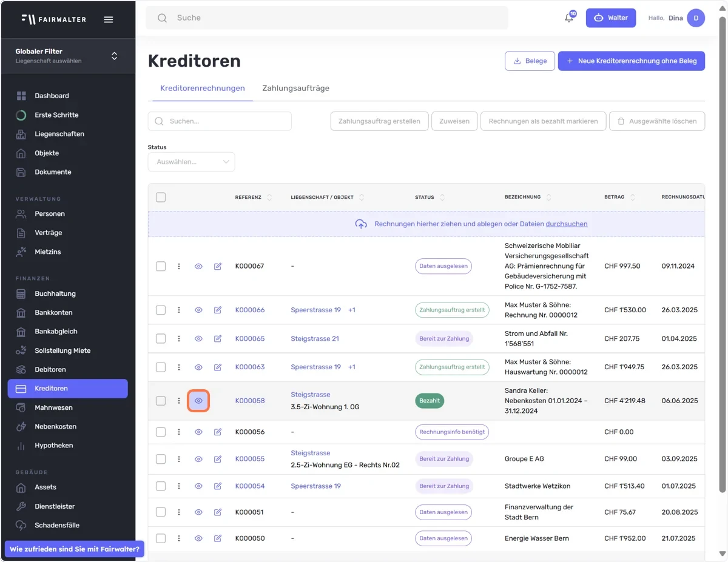Select all invoices with header checkbox
Screen dimensions: 728x562
coord(161,197)
